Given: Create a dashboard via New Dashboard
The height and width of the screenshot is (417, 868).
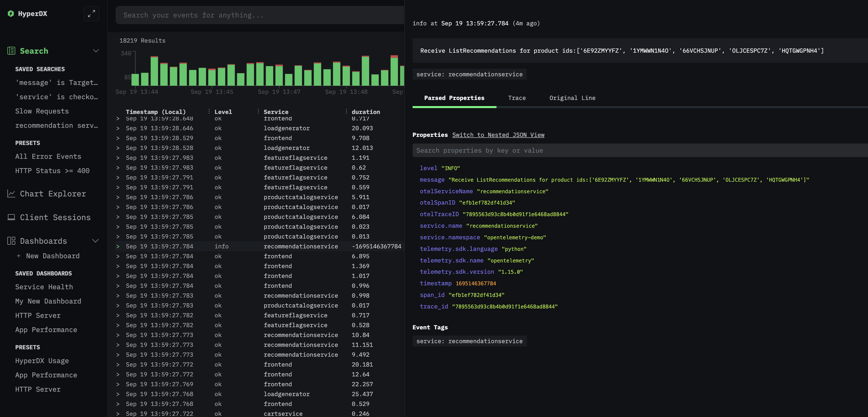Looking at the screenshot, I should coord(48,256).
